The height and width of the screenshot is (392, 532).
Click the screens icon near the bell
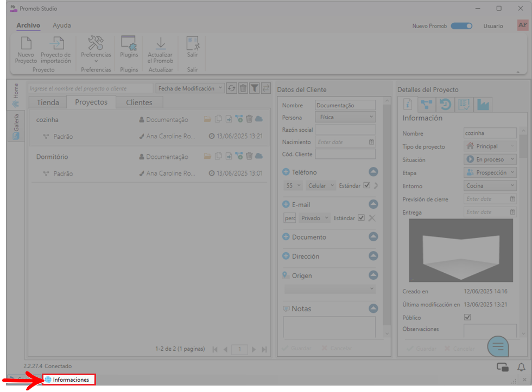pos(503,367)
